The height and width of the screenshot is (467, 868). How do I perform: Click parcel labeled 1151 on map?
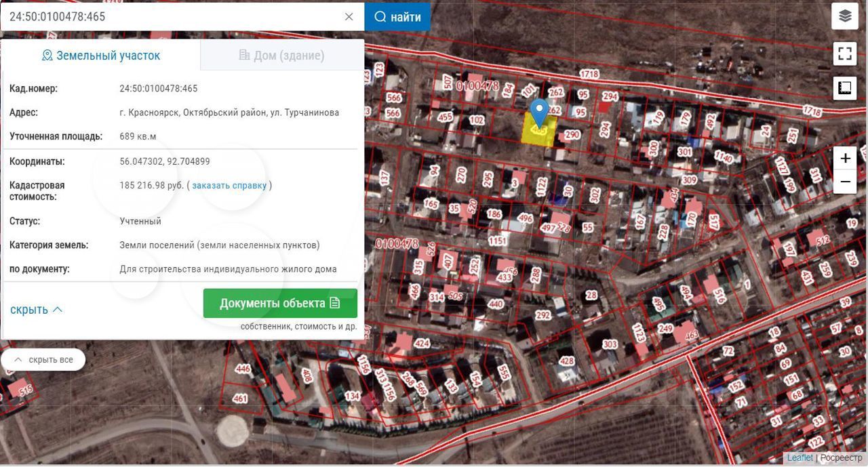[x=498, y=241]
